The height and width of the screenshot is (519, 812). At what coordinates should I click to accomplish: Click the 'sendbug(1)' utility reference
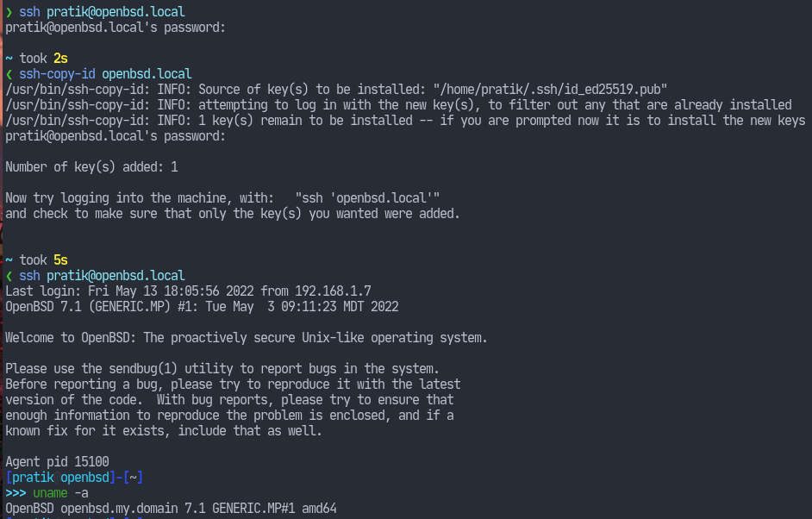click(x=143, y=369)
